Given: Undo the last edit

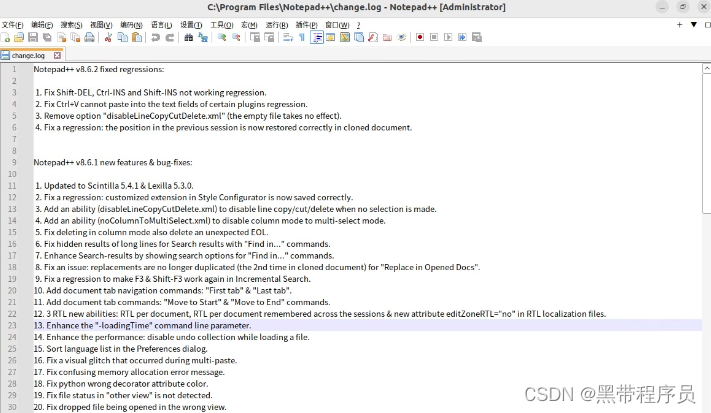Looking at the screenshot, I should (156, 38).
